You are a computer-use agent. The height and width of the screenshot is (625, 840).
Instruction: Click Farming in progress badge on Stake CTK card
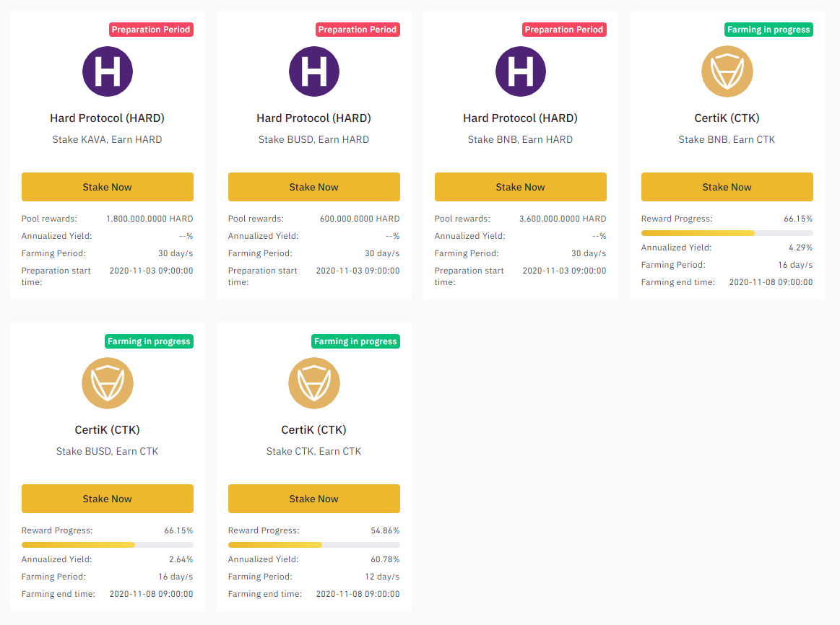(355, 341)
